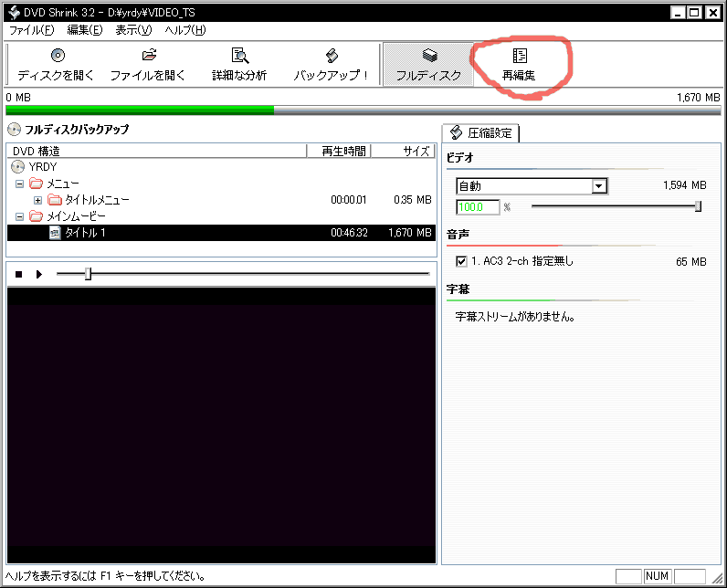Collapse the メニュー tree node
The height and width of the screenshot is (588, 727).
pyautogui.click(x=19, y=184)
